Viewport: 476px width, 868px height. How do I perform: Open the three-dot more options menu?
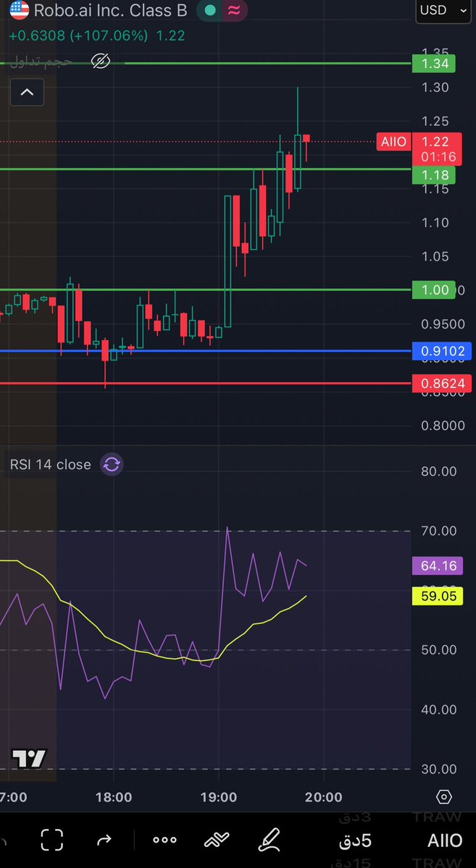(x=164, y=840)
